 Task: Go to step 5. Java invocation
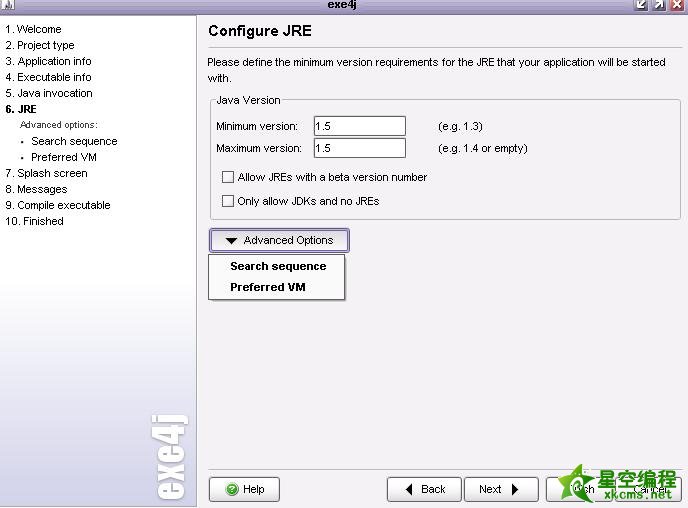49,93
